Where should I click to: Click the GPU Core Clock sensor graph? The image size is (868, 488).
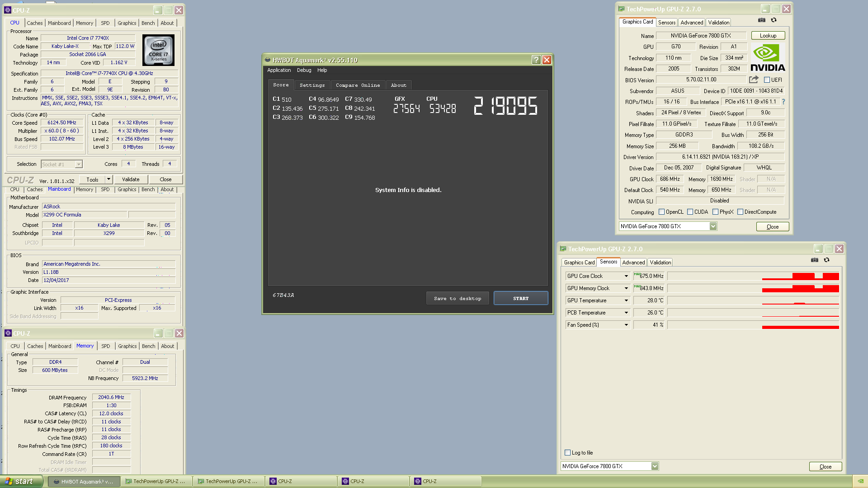pos(753,276)
